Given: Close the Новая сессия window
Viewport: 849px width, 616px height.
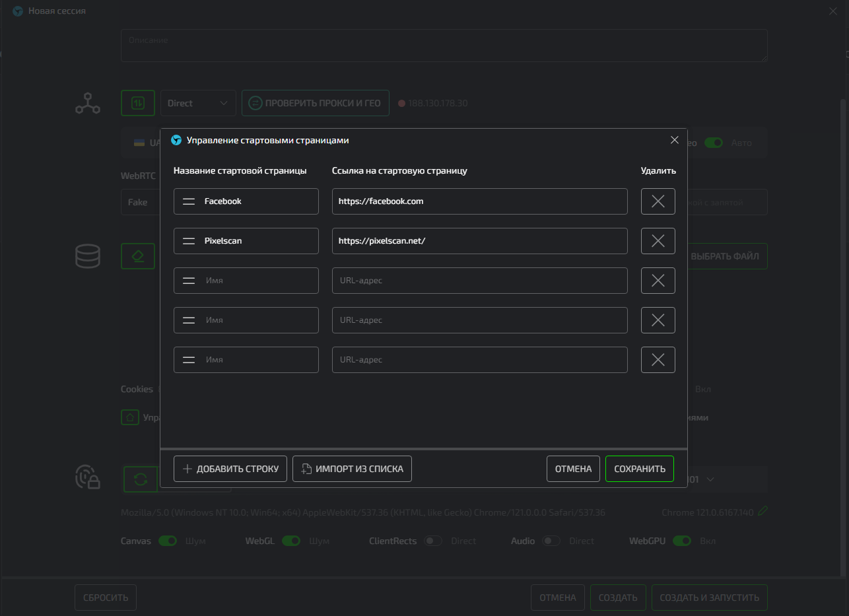Looking at the screenshot, I should [x=833, y=11].
